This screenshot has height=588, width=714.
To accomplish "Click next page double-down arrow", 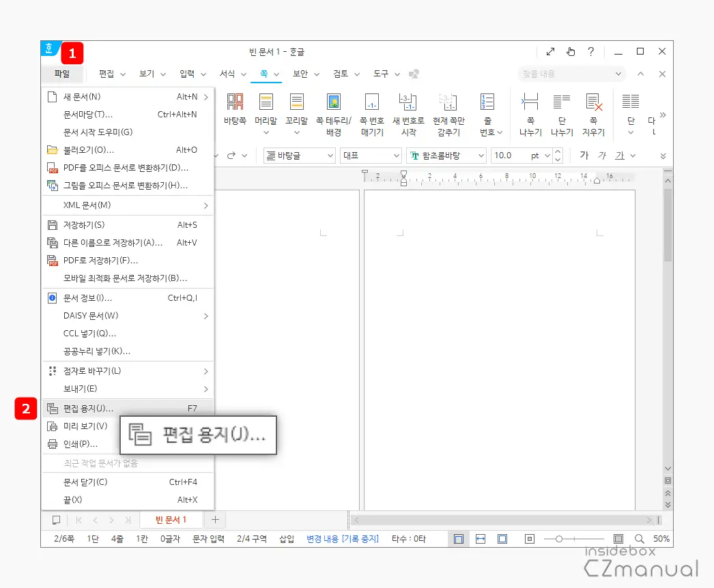I will click(x=668, y=504).
